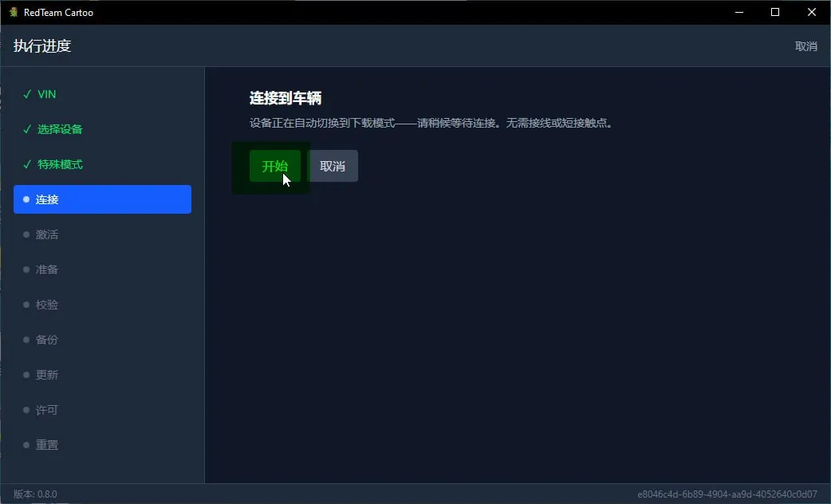Click the 版本: 0.8.0 status text
This screenshot has height=504, width=831.
(35, 494)
